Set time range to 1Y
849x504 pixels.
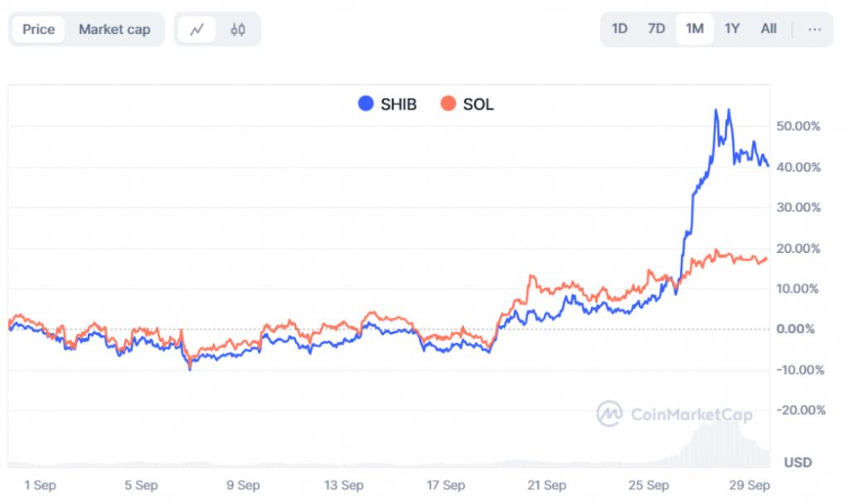pyautogui.click(x=732, y=29)
